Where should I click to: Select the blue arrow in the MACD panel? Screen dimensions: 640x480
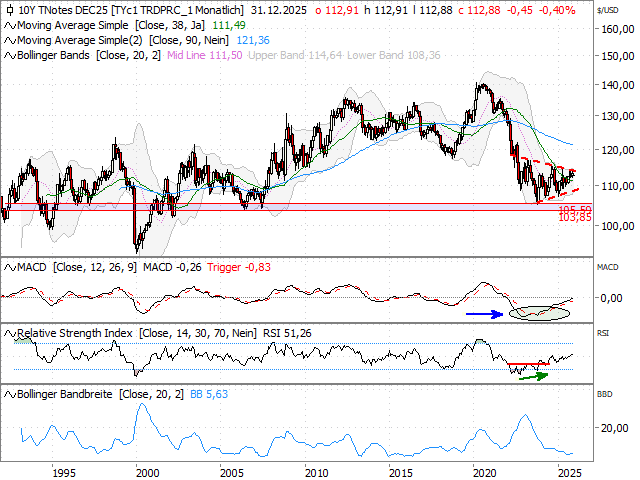[484, 313]
